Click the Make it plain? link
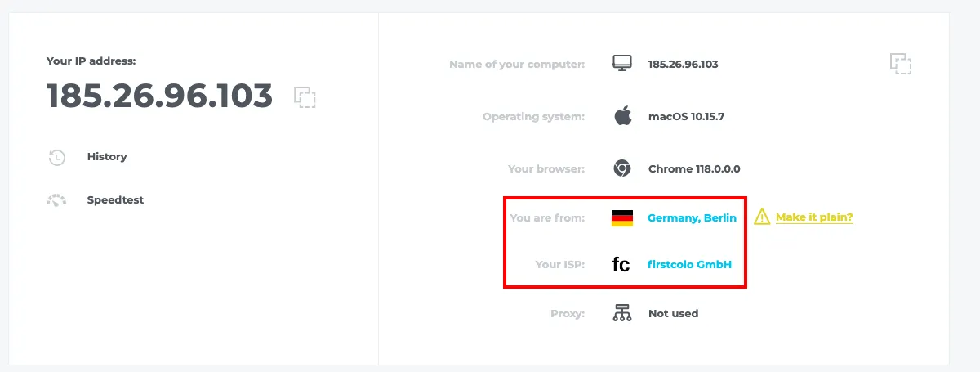This screenshot has height=372, width=980. coord(814,217)
